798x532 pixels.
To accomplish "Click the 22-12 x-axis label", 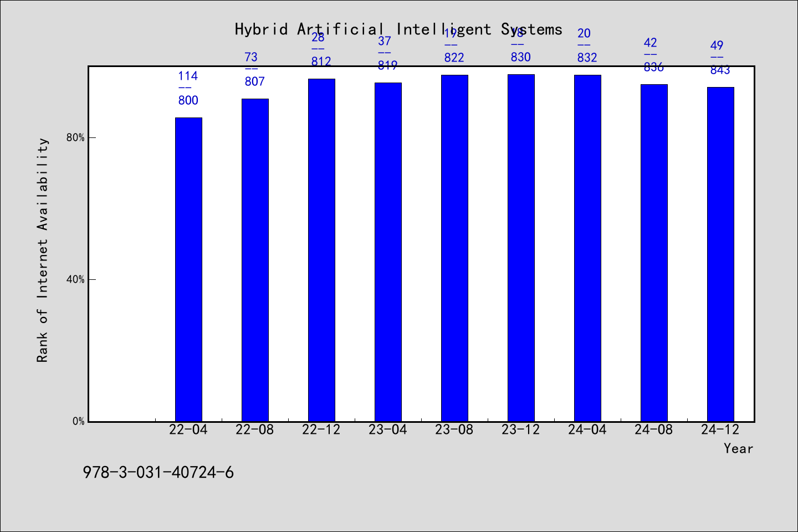I will 321,429.
